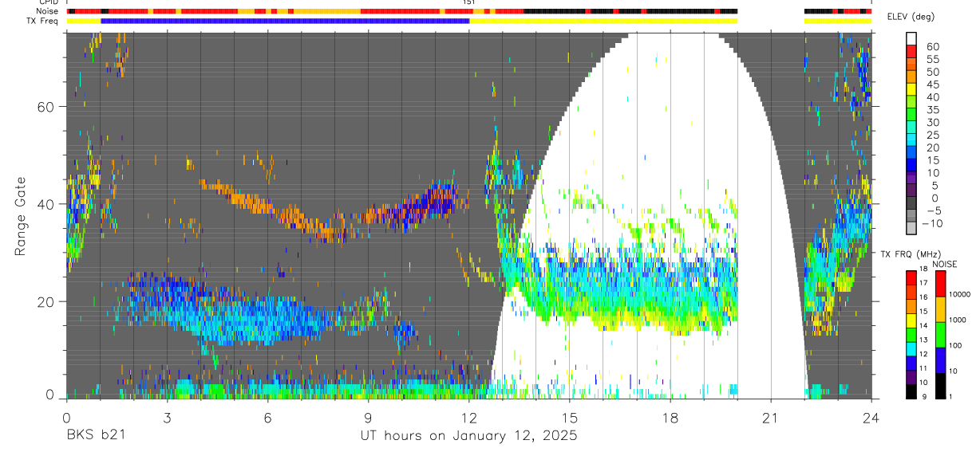Click the 'NOISE' legend title
This screenshot has height=452, width=980.
pyautogui.click(x=944, y=264)
